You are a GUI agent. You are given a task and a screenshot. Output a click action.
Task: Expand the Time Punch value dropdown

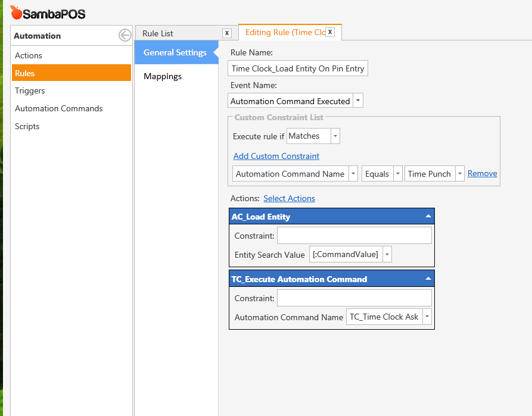click(x=459, y=174)
